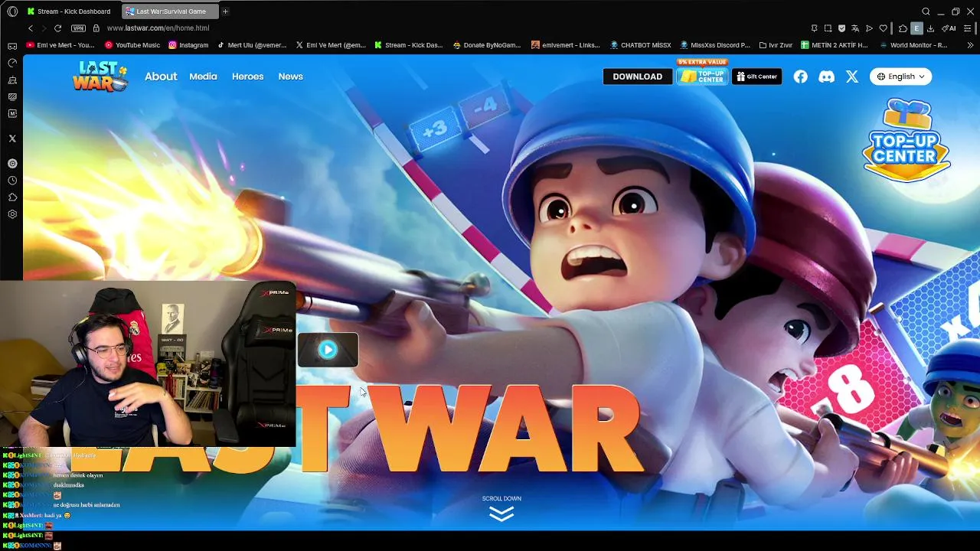Open X (Twitter) in the sidebar
This screenshot has width=980, height=551.
coord(12,139)
